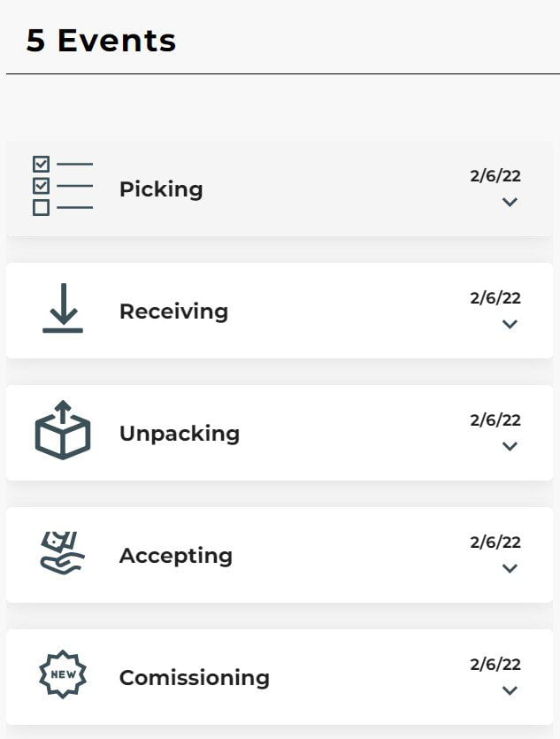Viewport: 560px width, 739px height.
Task: Select the Unpacking event label
Action: tap(180, 434)
